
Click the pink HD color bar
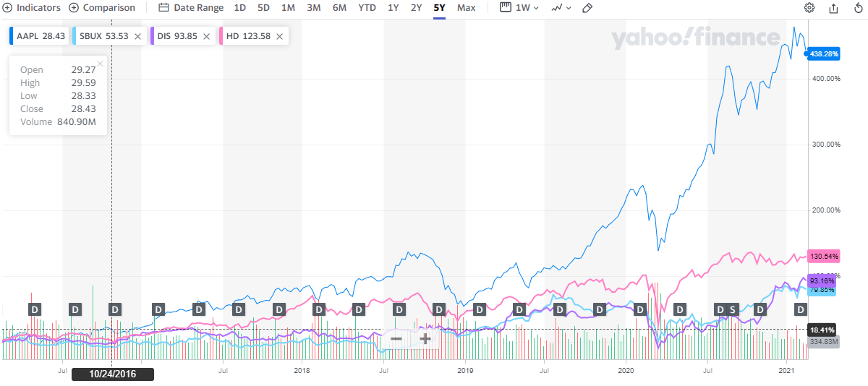click(221, 35)
